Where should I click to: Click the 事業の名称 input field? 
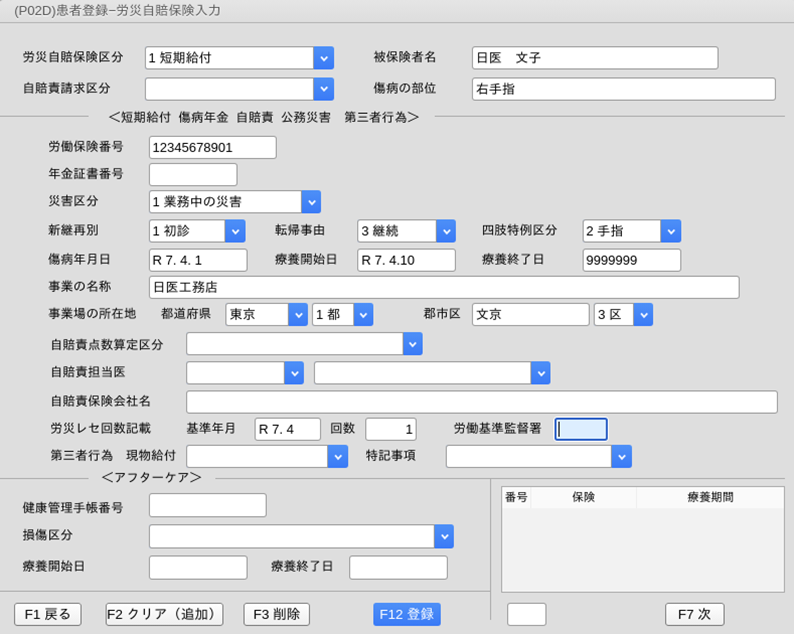(x=443, y=288)
